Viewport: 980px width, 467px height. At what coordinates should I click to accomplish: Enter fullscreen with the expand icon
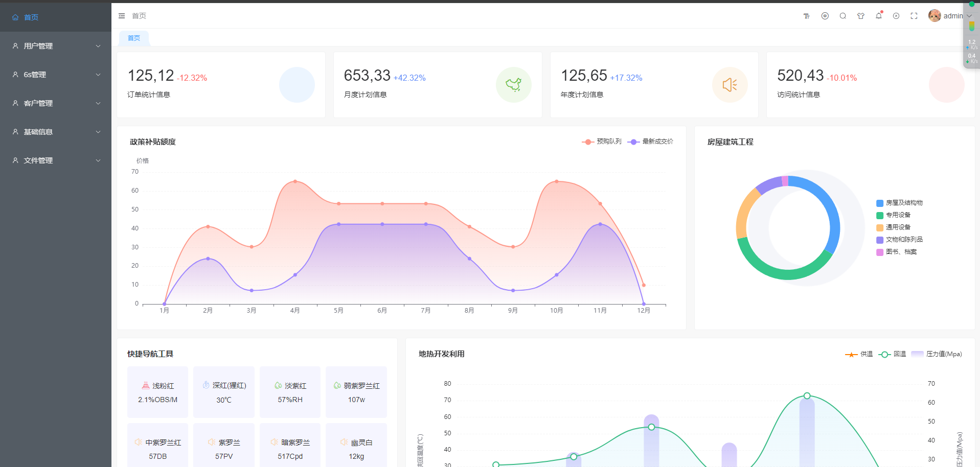click(914, 16)
